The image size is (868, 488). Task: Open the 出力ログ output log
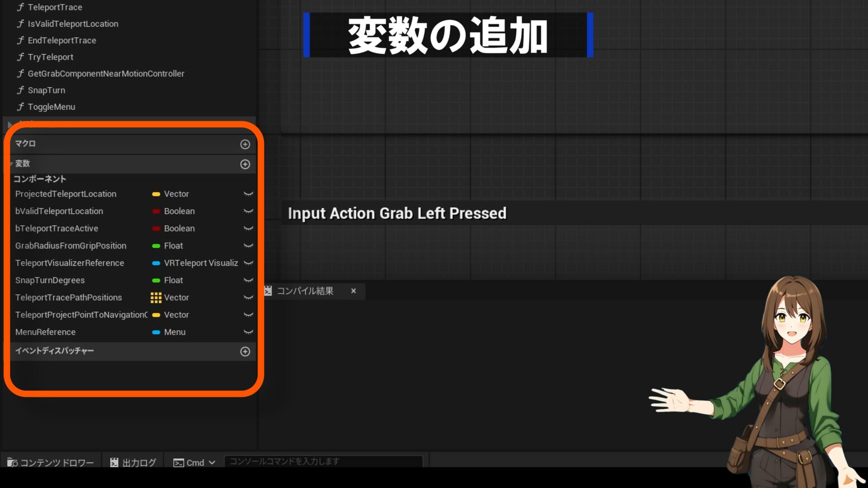[x=133, y=462]
